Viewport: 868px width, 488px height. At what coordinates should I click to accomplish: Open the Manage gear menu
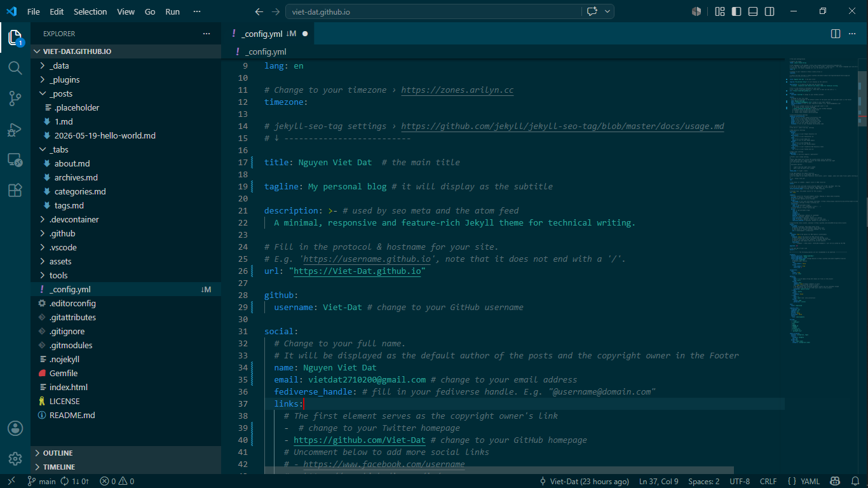15,459
